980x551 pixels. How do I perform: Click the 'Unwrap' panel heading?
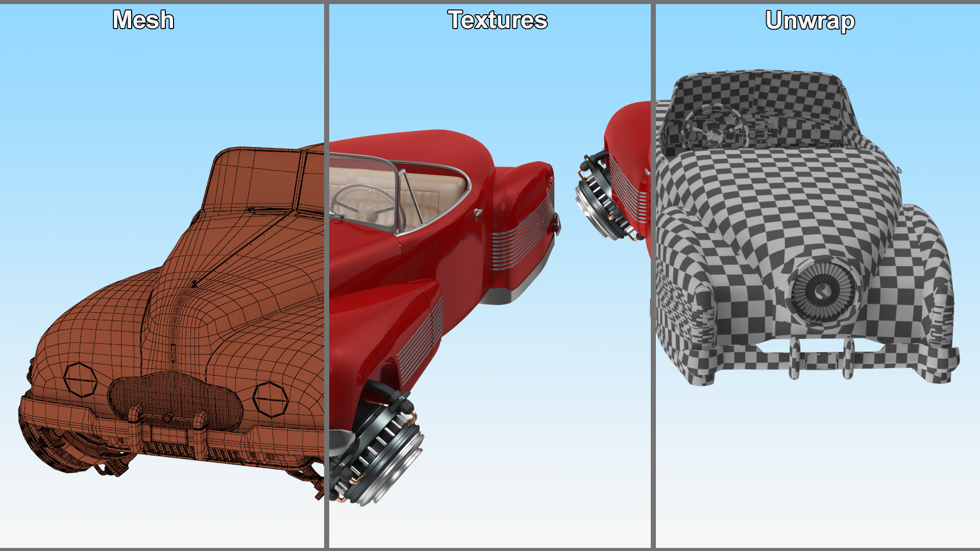coord(810,21)
